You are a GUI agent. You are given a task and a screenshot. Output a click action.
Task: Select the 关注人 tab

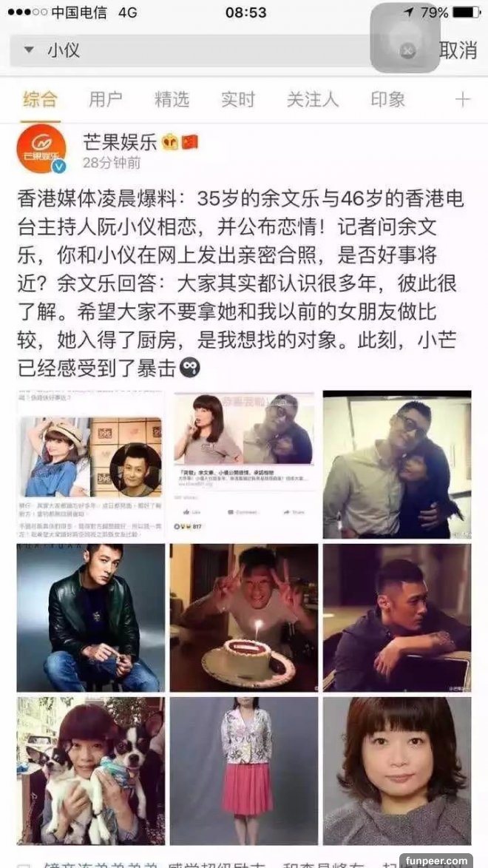313,100
